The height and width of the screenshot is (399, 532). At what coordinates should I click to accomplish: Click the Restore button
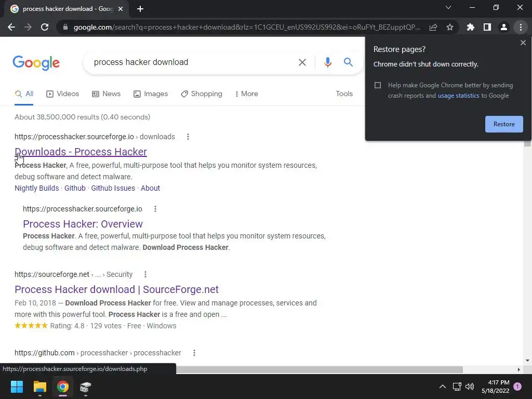(504, 124)
